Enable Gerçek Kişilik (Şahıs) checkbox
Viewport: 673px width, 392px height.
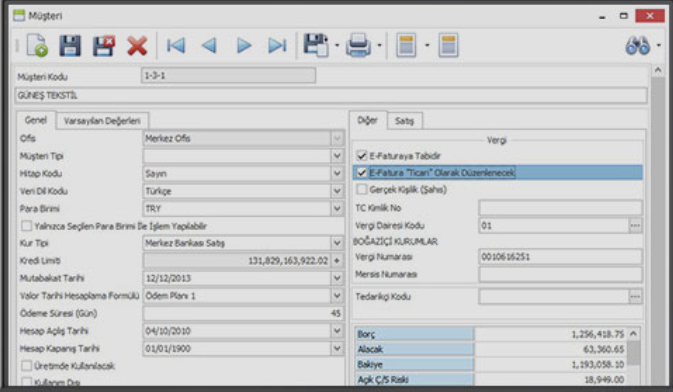pos(362,189)
